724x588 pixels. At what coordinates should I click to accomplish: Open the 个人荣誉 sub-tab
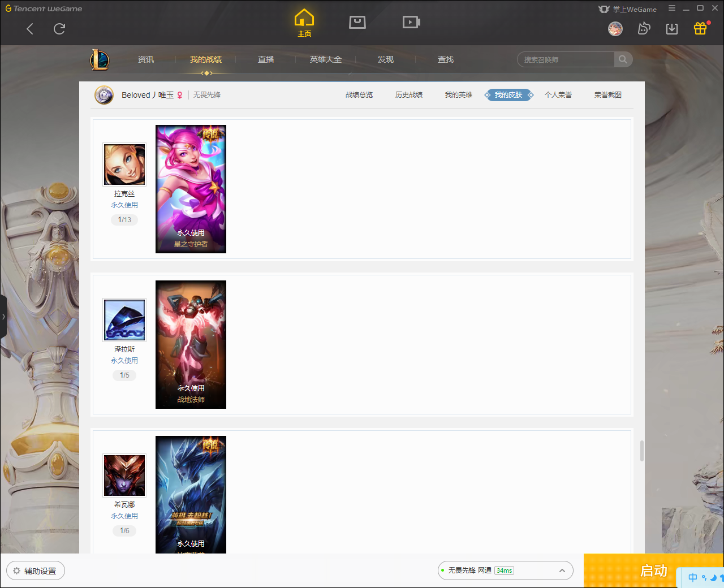(x=558, y=95)
